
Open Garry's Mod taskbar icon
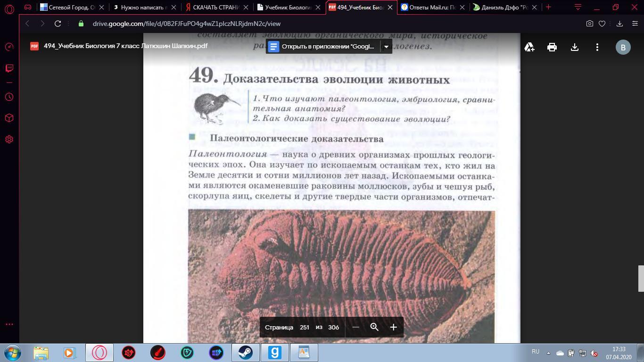coord(275,353)
